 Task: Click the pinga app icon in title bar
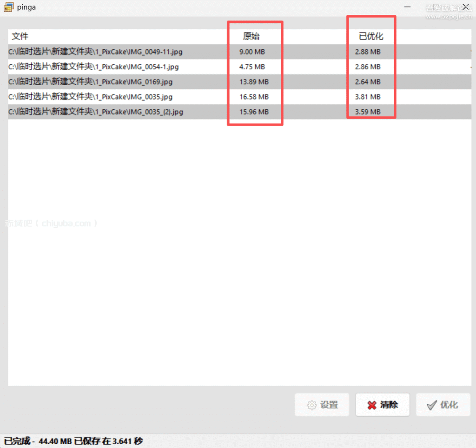[x=8, y=7]
